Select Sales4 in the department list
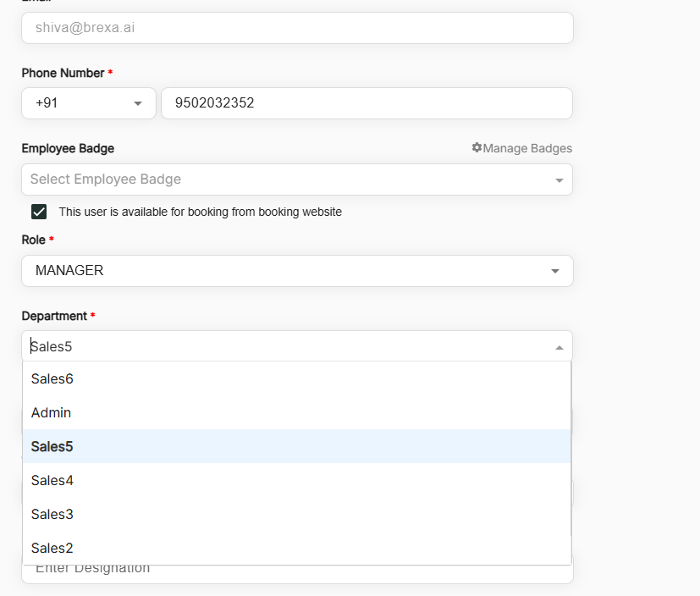This screenshot has width=700, height=596. tap(52, 480)
